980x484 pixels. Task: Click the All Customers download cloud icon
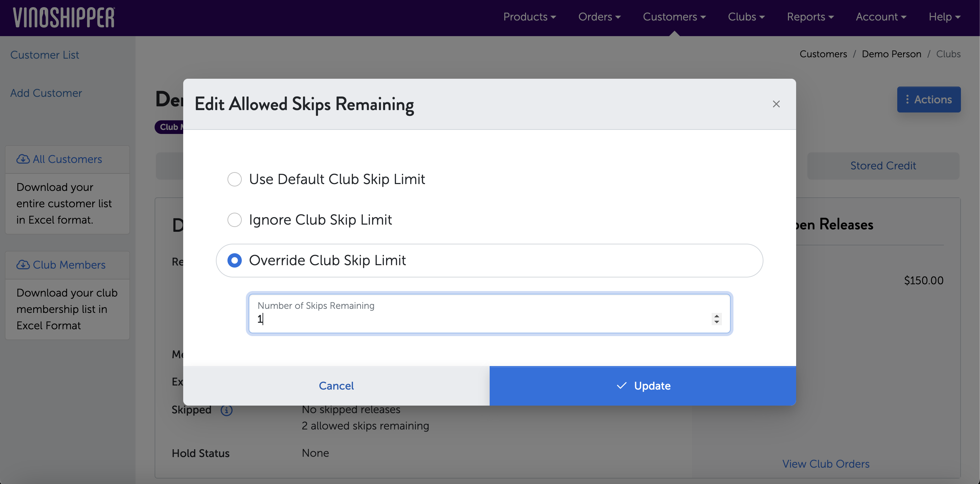pyautogui.click(x=23, y=159)
